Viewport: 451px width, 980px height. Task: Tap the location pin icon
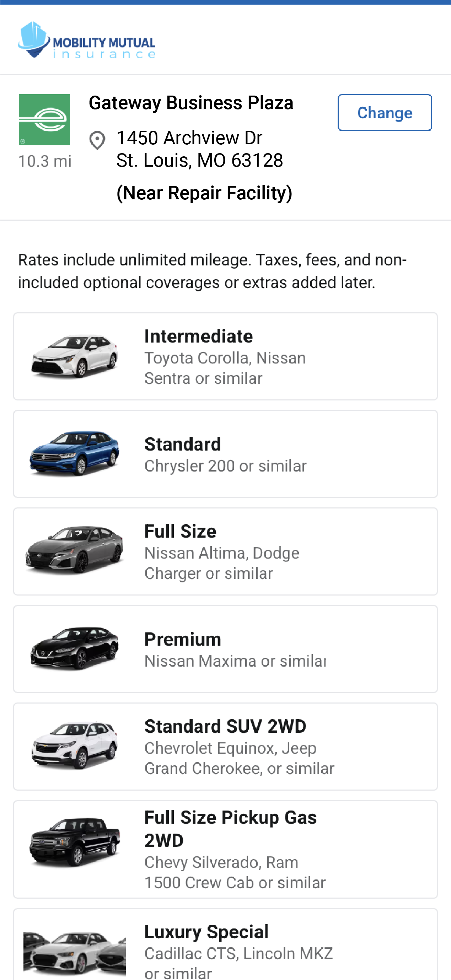click(x=97, y=140)
